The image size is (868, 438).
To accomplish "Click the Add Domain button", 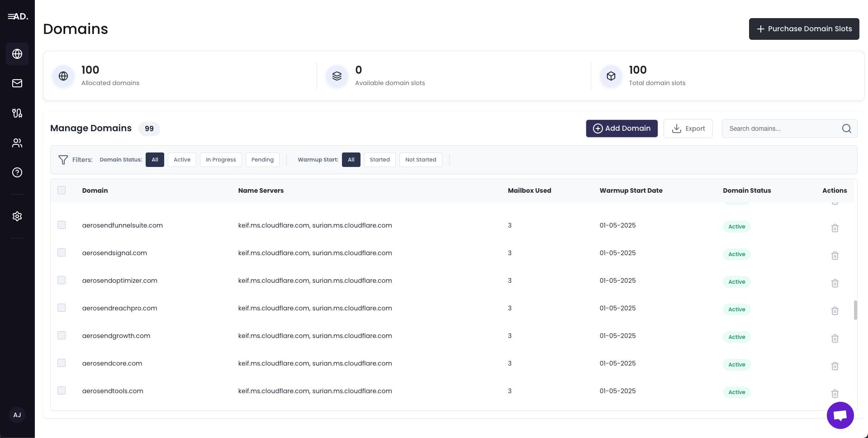I will (x=621, y=129).
